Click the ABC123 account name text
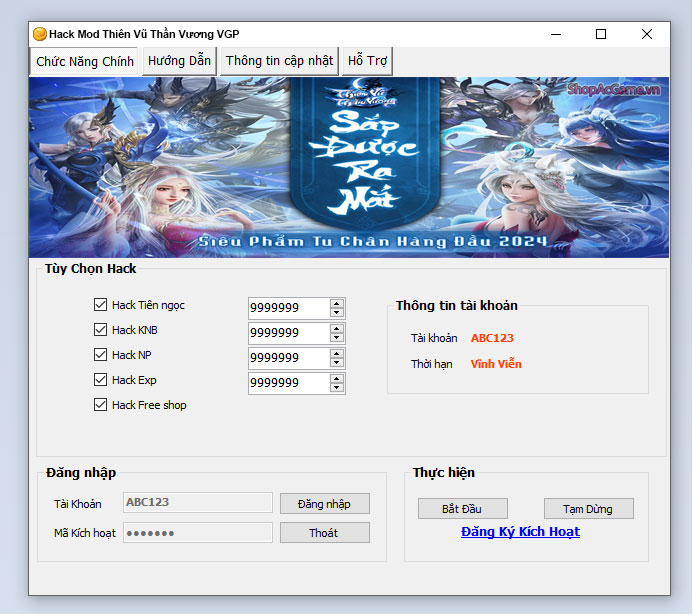Image resolution: width=693 pixels, height=616 pixels. [492, 338]
